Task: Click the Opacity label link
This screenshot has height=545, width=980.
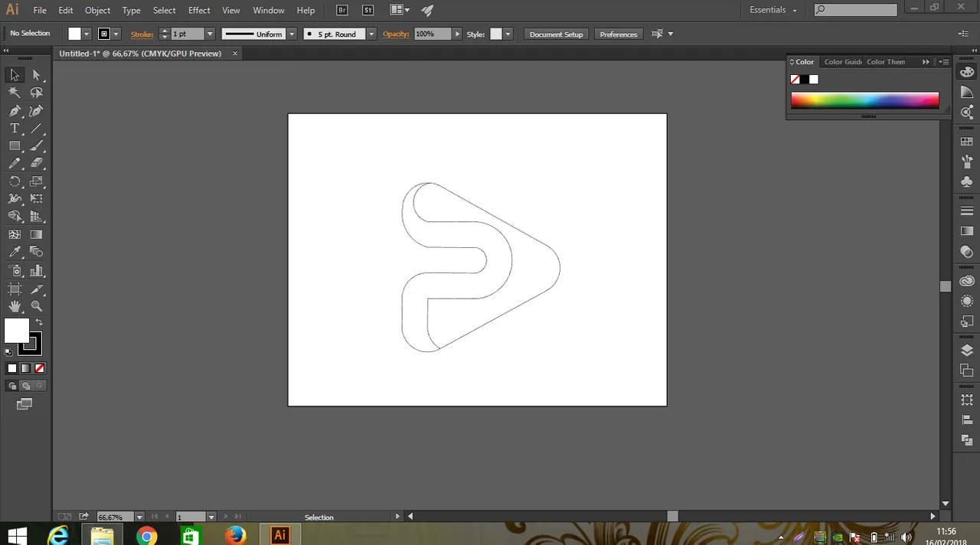Action: tap(396, 34)
